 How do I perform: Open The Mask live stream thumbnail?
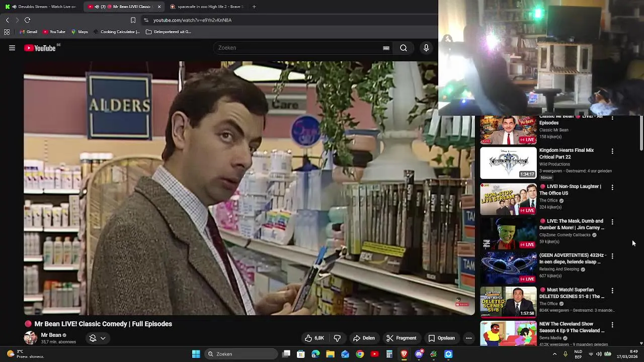pos(508,234)
